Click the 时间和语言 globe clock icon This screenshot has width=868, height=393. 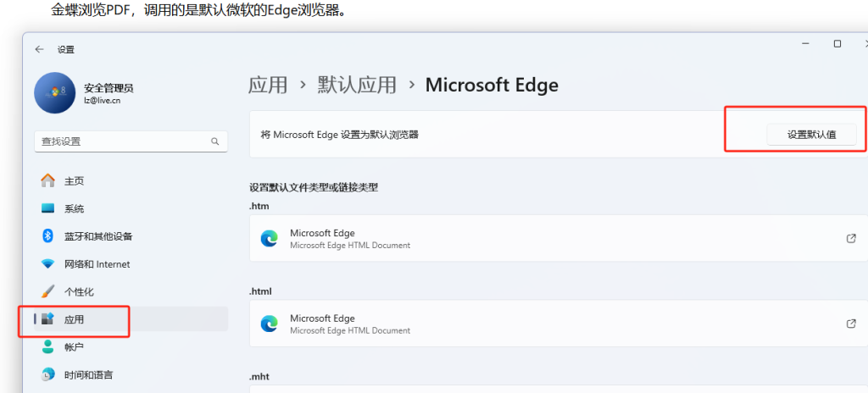click(48, 374)
